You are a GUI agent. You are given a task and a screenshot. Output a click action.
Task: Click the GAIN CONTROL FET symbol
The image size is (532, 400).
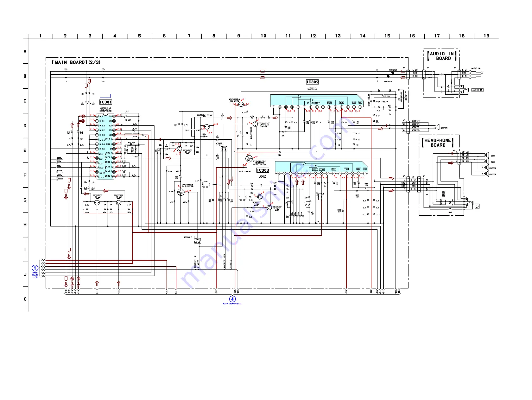[181, 192]
